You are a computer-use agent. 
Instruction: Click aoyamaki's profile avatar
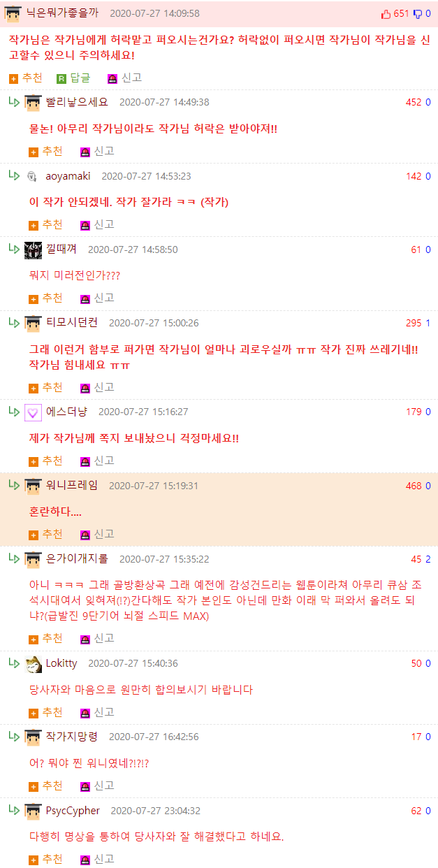pyautogui.click(x=32, y=176)
